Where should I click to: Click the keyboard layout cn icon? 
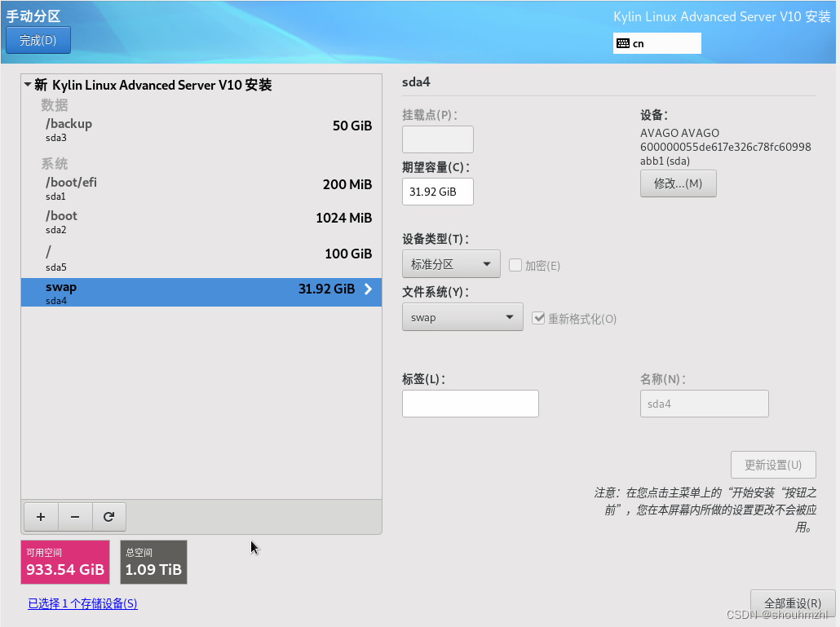[x=623, y=43]
